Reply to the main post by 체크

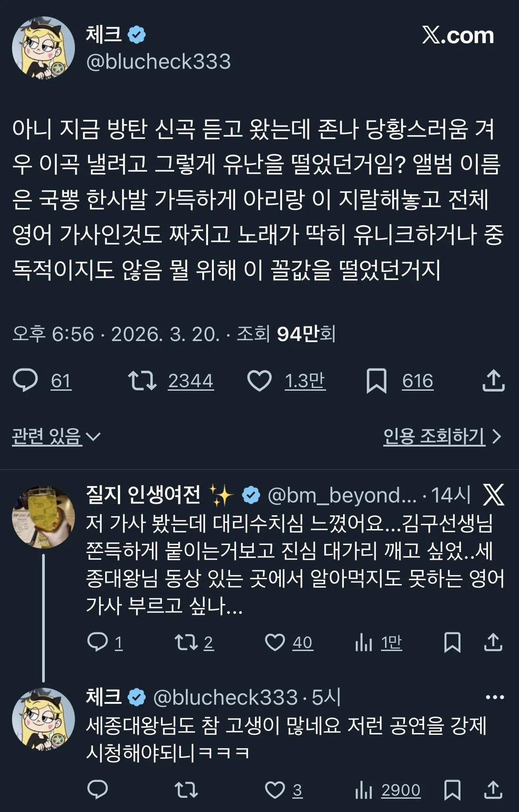tap(26, 381)
